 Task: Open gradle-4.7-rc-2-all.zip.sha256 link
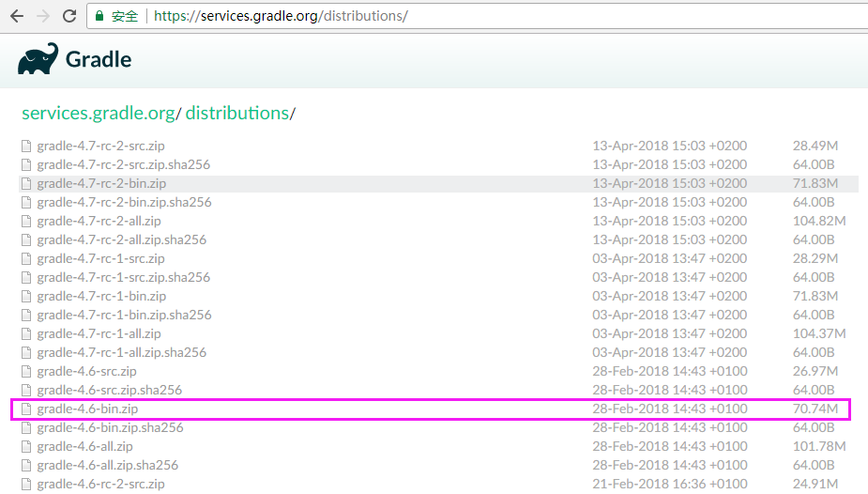(122, 239)
